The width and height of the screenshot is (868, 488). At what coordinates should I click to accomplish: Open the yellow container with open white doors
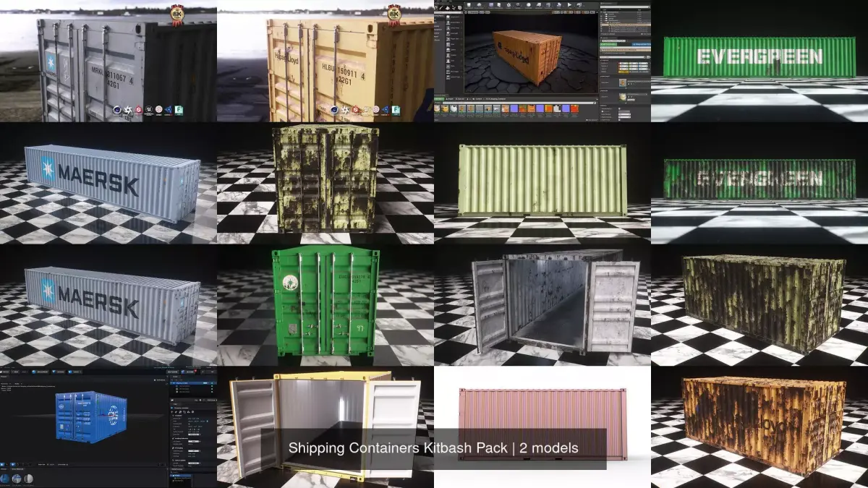[x=325, y=427]
